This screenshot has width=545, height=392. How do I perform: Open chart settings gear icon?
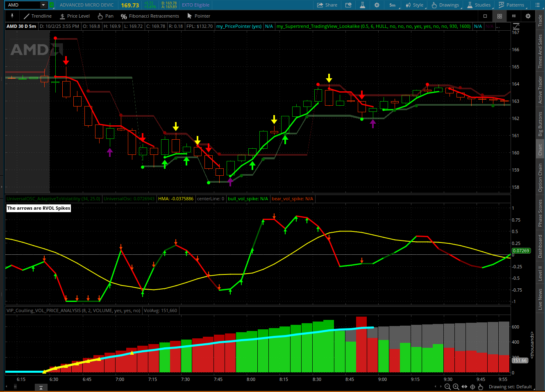(x=377, y=5)
